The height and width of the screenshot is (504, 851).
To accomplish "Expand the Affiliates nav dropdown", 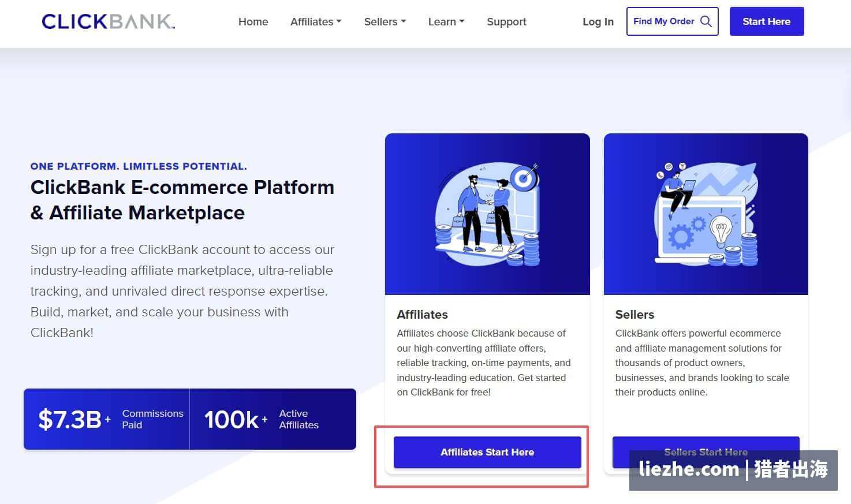I will point(316,21).
